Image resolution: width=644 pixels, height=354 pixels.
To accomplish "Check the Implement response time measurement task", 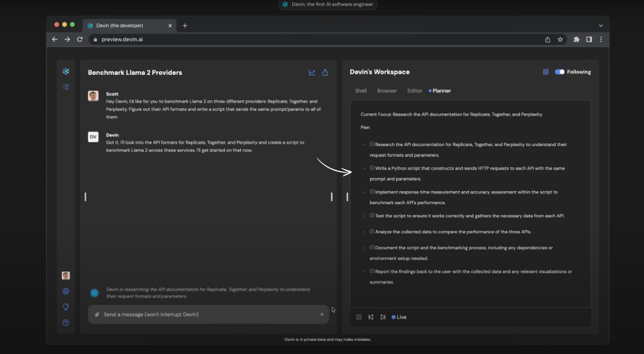I will coord(372,192).
